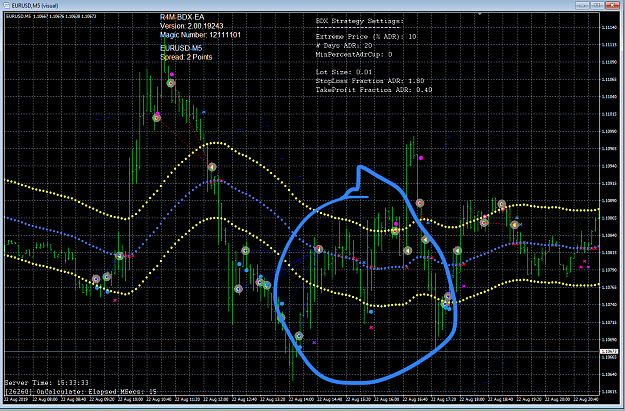The image size is (625, 411).
Task: Close the EURUSD,M5 visual chart window
Action: click(x=612, y=5)
